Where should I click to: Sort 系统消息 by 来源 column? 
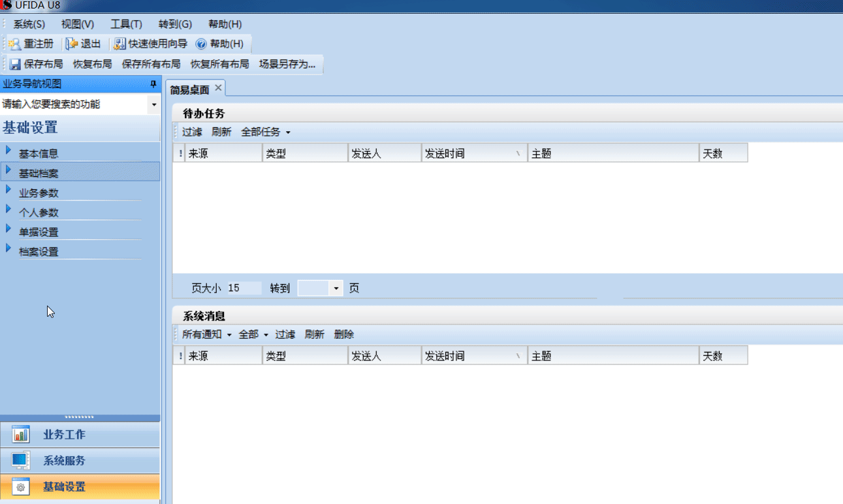(x=223, y=356)
